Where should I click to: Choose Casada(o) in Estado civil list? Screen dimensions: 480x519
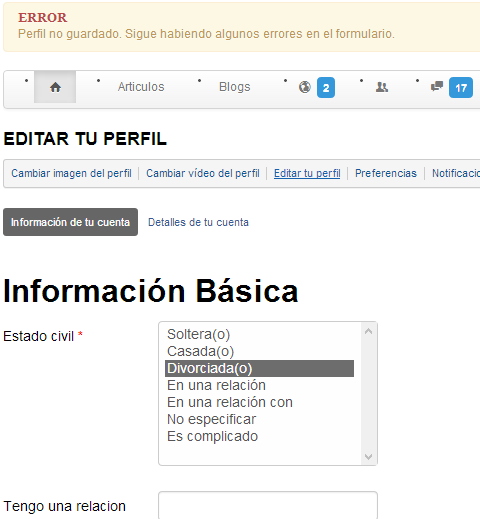point(259,351)
